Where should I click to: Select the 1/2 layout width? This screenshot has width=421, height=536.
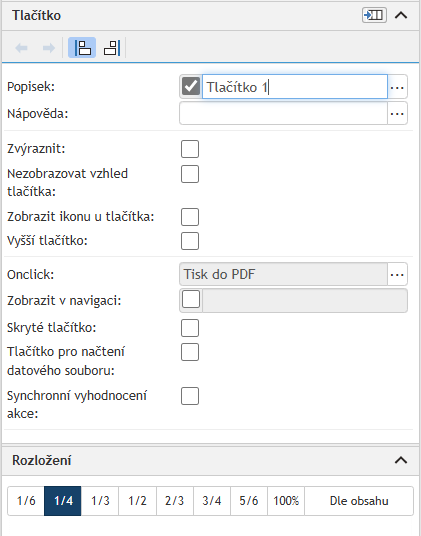[x=137, y=501]
